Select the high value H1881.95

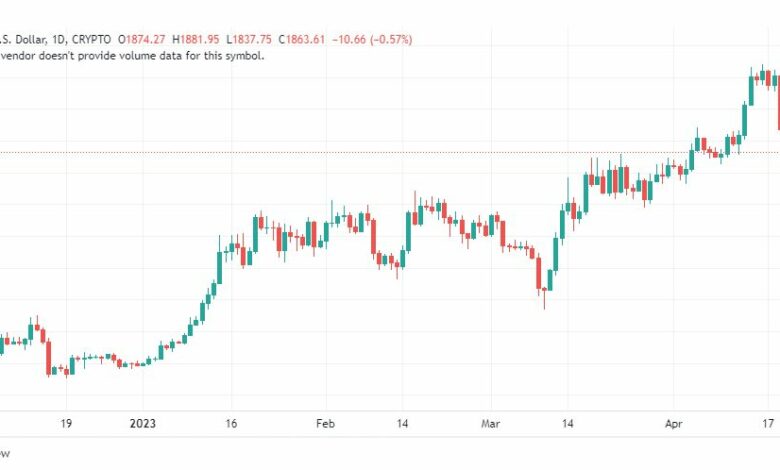click(x=195, y=39)
